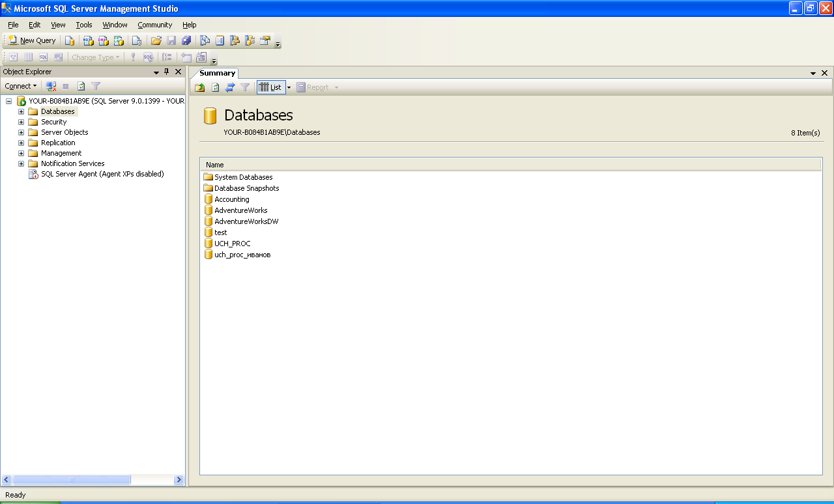Screen dimensions: 834x504
Task: Open Object Explorer window position menu arrow
Action: click(x=156, y=72)
